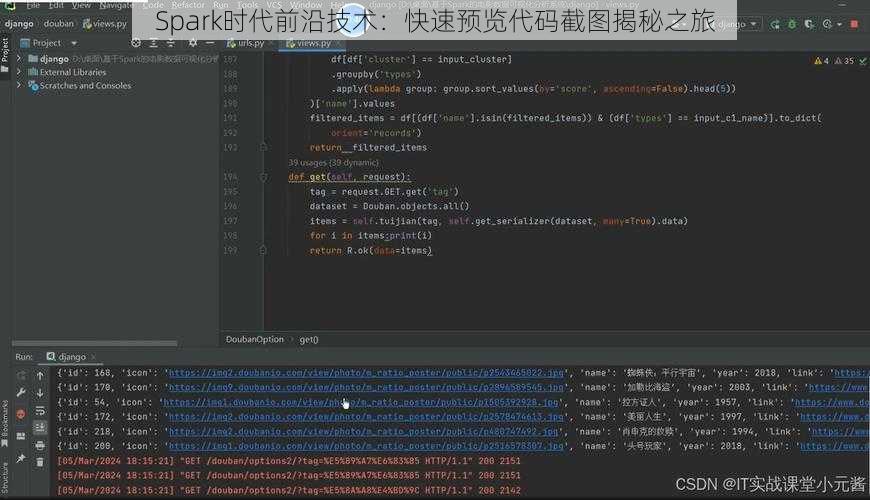This screenshot has width=870, height=500.
Task: Expand External Libraries node
Action: 19,72
